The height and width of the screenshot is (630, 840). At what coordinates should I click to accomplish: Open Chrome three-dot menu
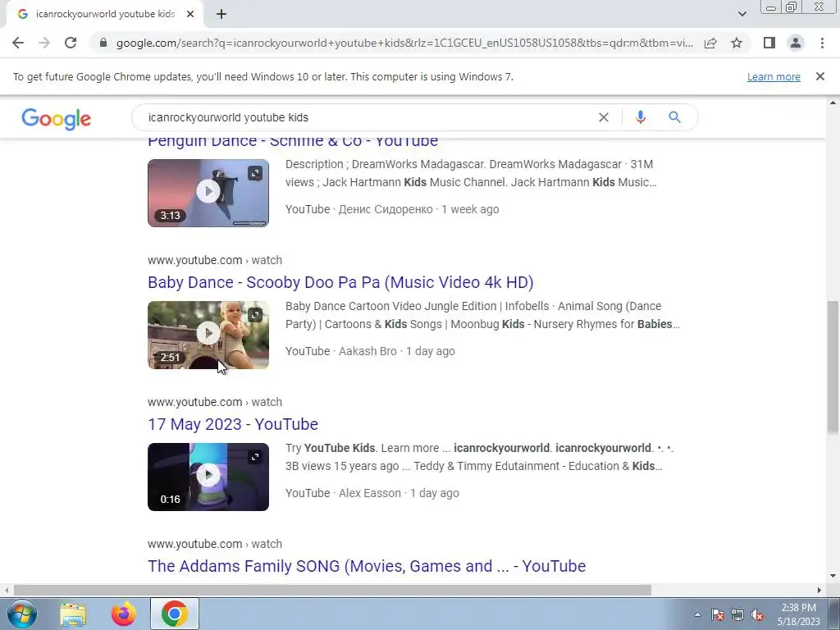coord(822,43)
